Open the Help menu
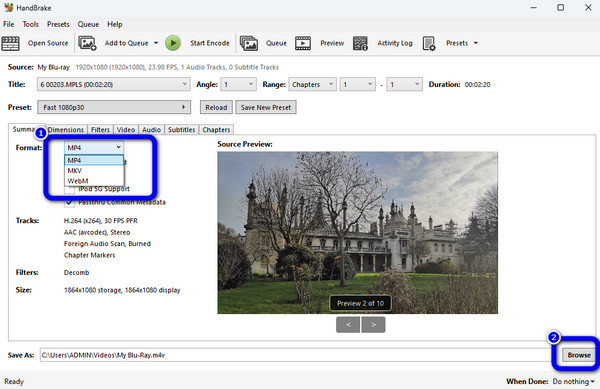 point(114,24)
